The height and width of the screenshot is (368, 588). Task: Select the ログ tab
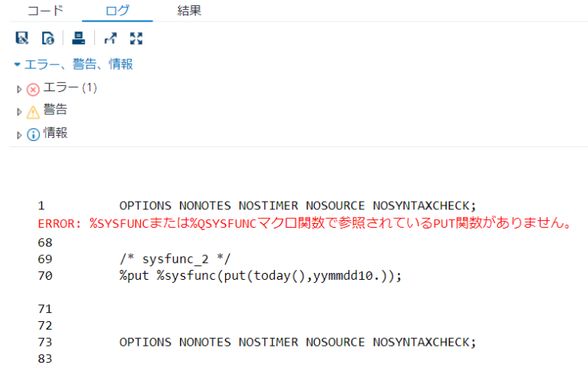[116, 11]
